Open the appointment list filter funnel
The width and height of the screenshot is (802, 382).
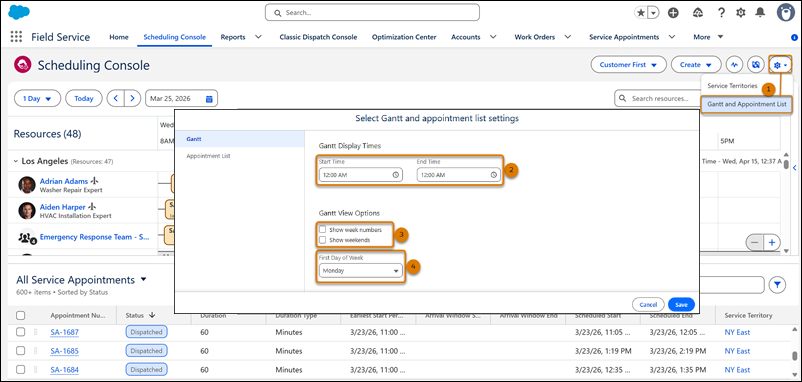pyautogui.click(x=777, y=285)
